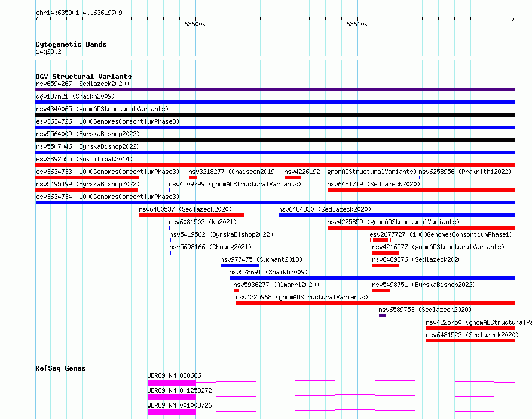The height and width of the screenshot is (419, 532).
Task: Click the nsv6594267 (Sedlazeck2020) variant label
Action: 82,84
